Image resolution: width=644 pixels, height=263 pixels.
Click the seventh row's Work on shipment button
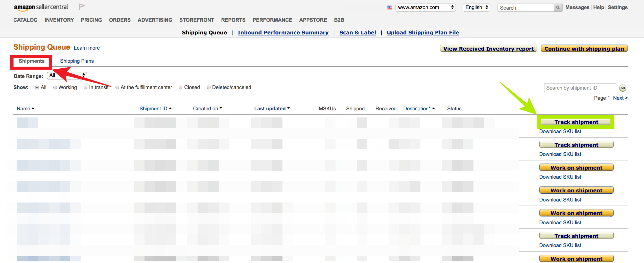pos(576,259)
